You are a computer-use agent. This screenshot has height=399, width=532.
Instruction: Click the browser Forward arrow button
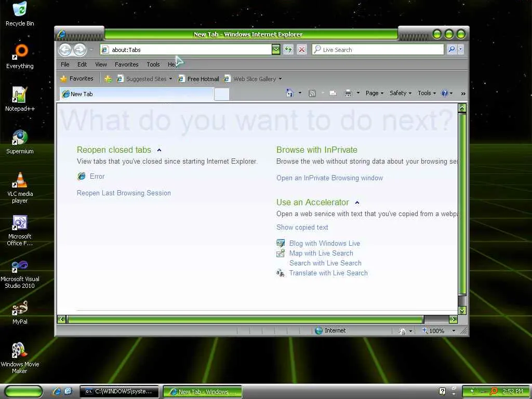point(80,50)
